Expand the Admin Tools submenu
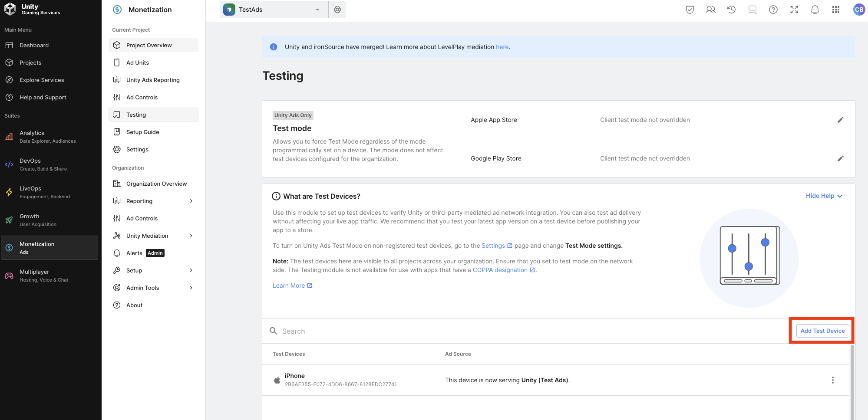This screenshot has height=420, width=868. click(191, 288)
